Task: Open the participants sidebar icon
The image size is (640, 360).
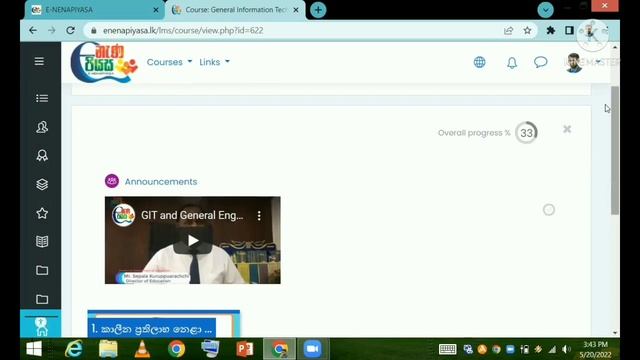Action: click(x=42, y=127)
